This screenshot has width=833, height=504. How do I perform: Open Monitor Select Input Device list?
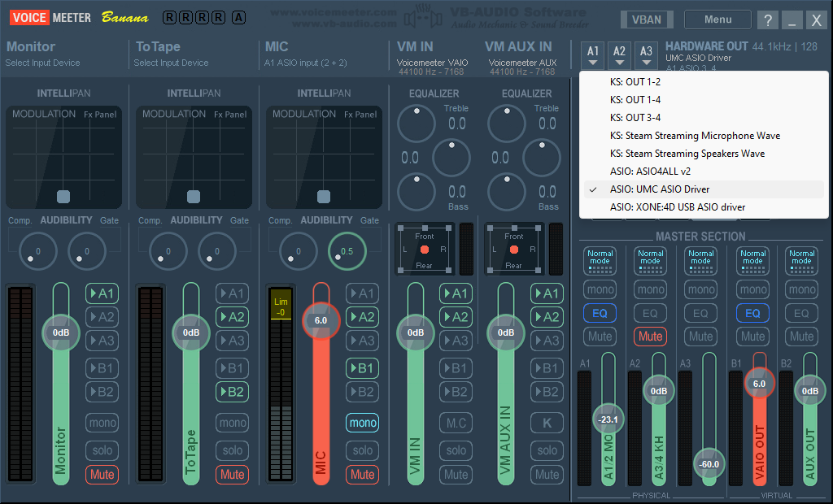click(42, 63)
